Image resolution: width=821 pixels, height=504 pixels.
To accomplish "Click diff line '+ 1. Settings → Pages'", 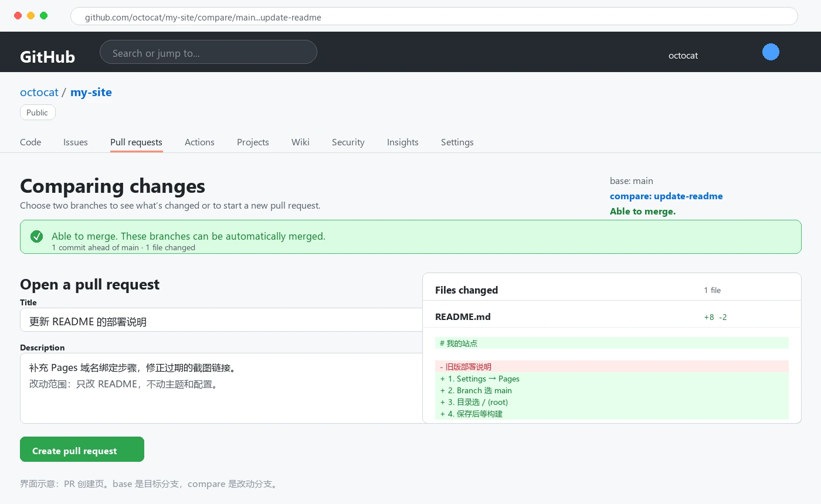I will (612, 378).
